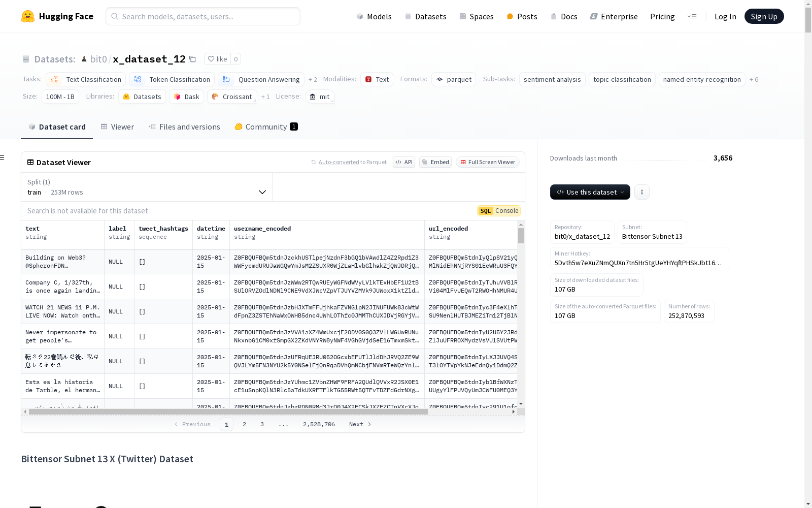The image size is (812, 508).
Task: Filter by parquet format tag
Action: pyautogui.click(x=454, y=79)
